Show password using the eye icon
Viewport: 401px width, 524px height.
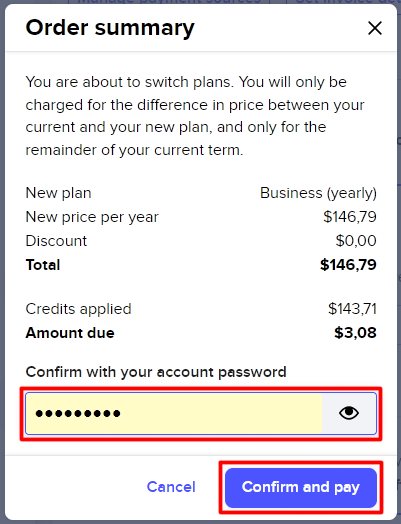click(x=349, y=413)
